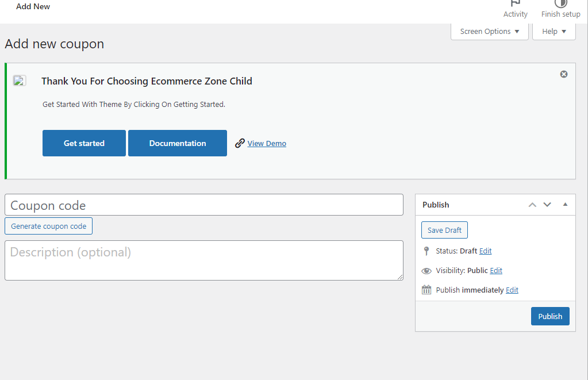Click the Coupon code input field
This screenshot has height=380, width=588.
(x=204, y=205)
